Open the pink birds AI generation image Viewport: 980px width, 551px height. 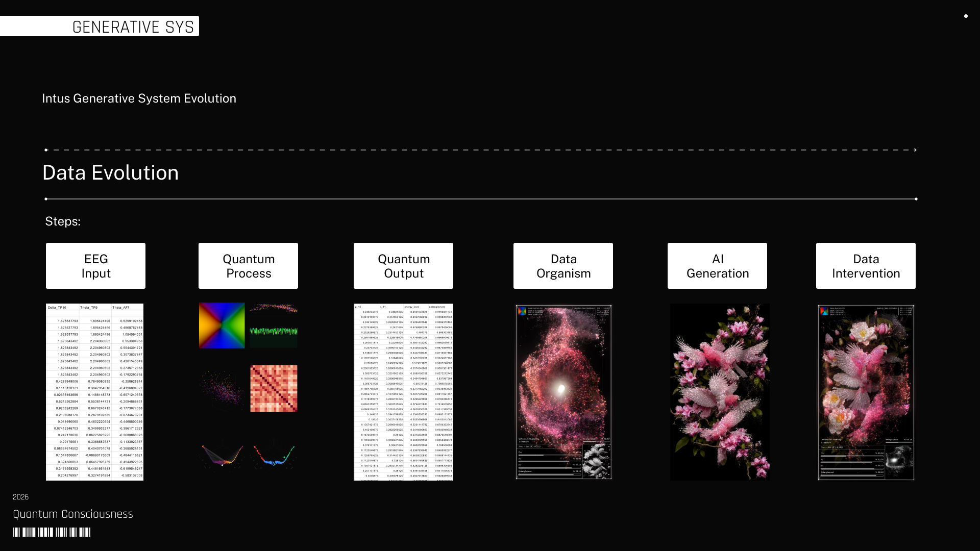[x=720, y=392]
